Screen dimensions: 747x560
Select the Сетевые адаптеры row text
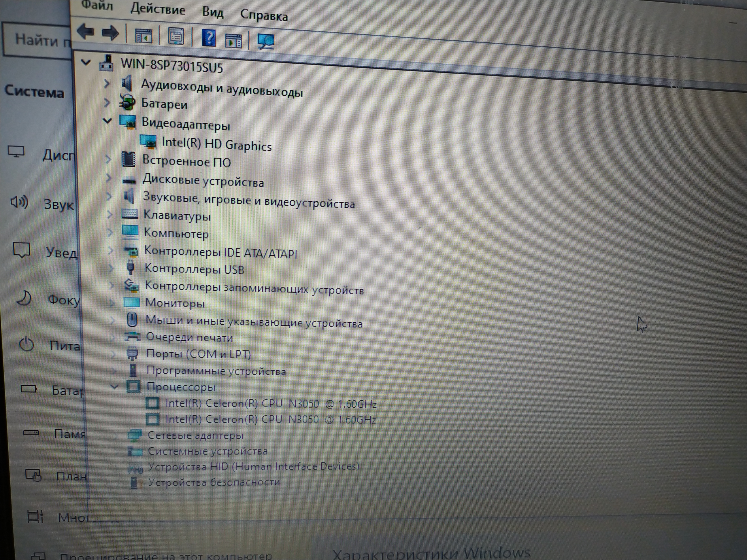click(195, 435)
